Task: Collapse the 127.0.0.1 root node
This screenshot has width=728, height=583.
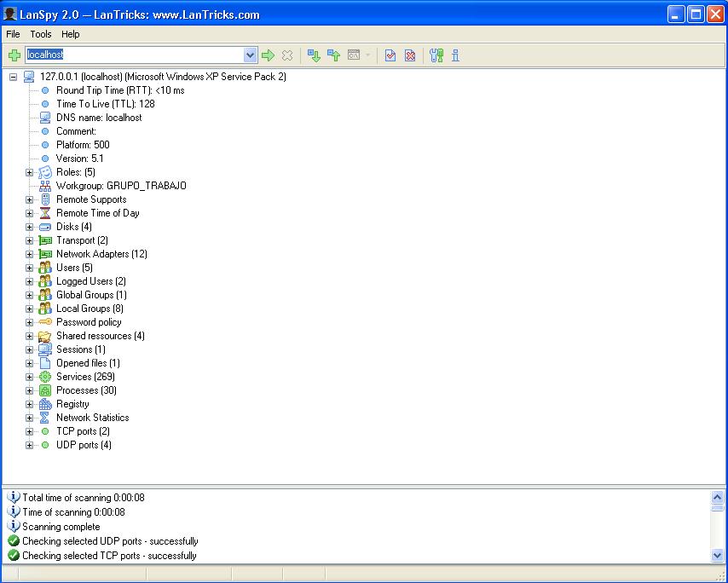Action: [x=14, y=77]
